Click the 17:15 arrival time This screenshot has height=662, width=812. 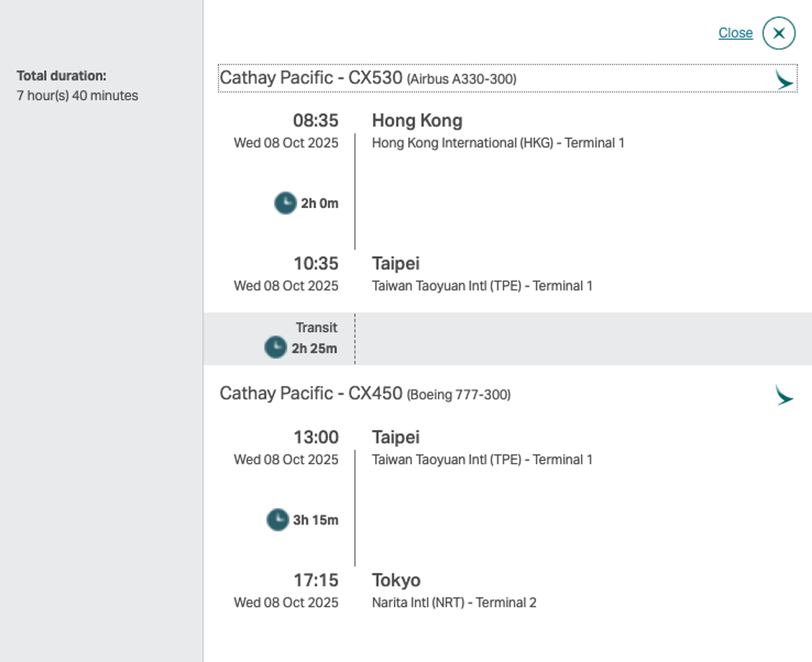316,580
